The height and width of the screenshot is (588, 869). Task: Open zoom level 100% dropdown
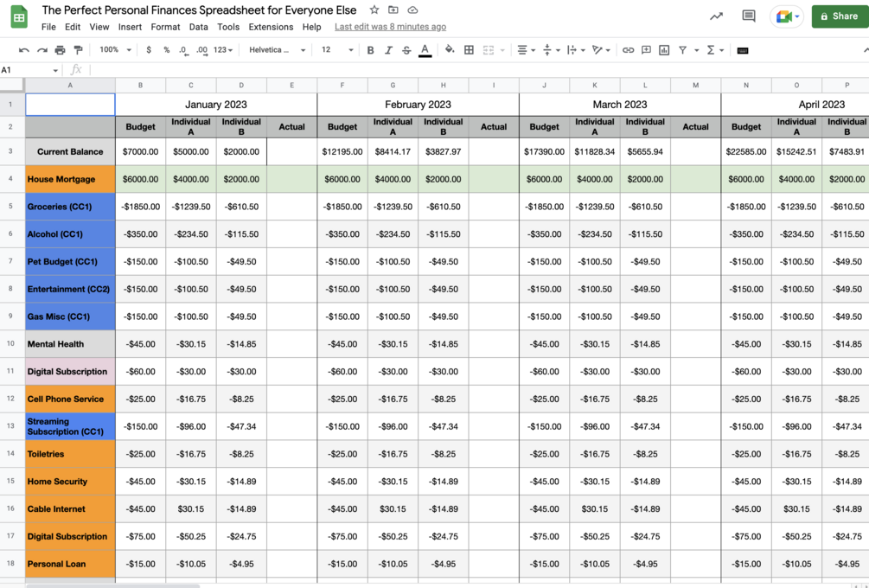[115, 50]
